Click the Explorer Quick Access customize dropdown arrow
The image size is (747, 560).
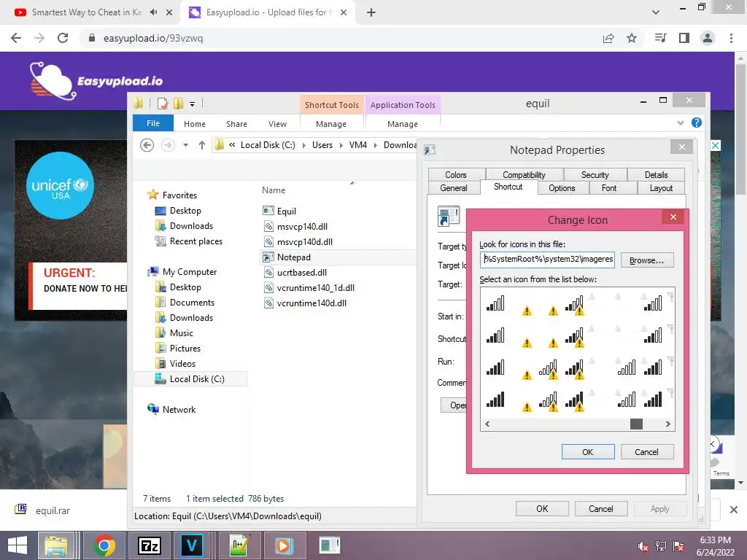pos(192,104)
